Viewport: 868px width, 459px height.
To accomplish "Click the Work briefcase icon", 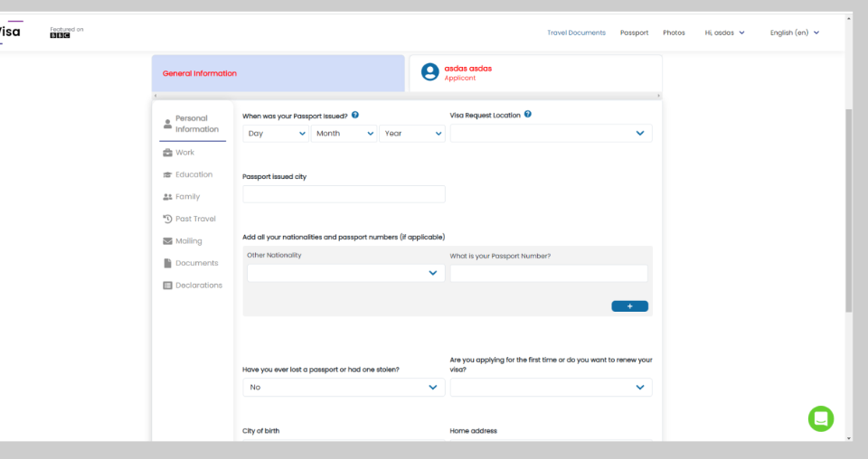I will coord(168,153).
